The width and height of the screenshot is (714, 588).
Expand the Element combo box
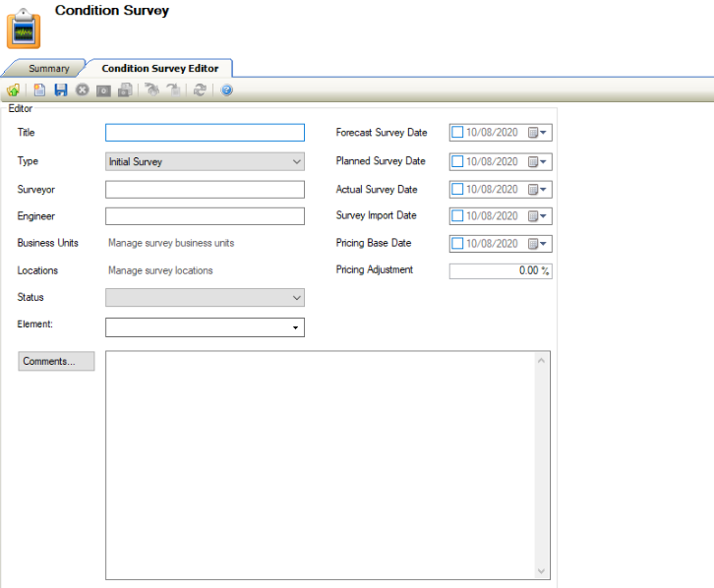(295, 327)
